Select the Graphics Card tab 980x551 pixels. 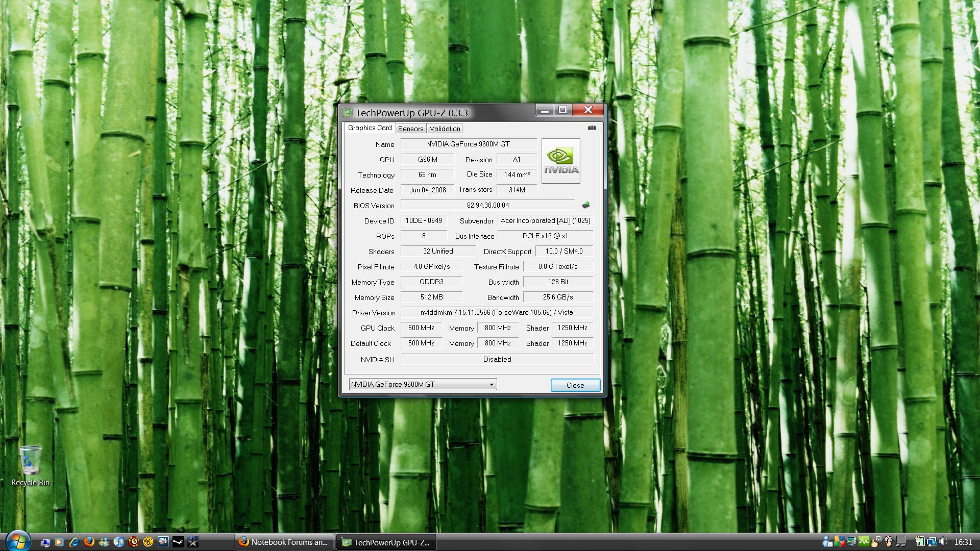point(370,128)
